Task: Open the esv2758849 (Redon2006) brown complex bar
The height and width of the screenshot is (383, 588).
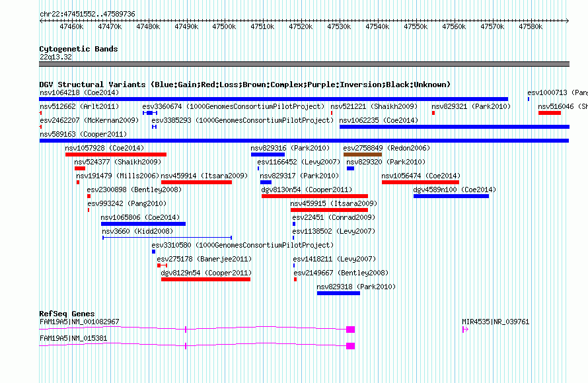Action: click(363, 155)
